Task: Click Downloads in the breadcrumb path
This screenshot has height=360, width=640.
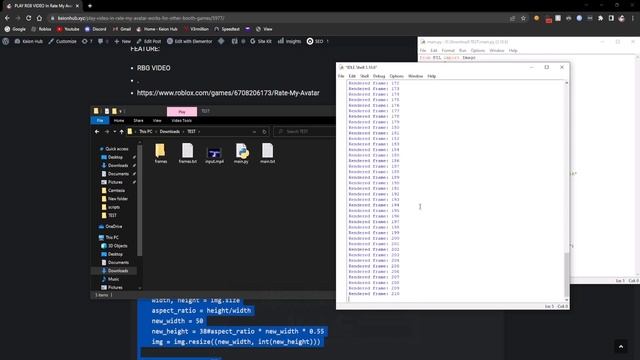Action: [170, 131]
